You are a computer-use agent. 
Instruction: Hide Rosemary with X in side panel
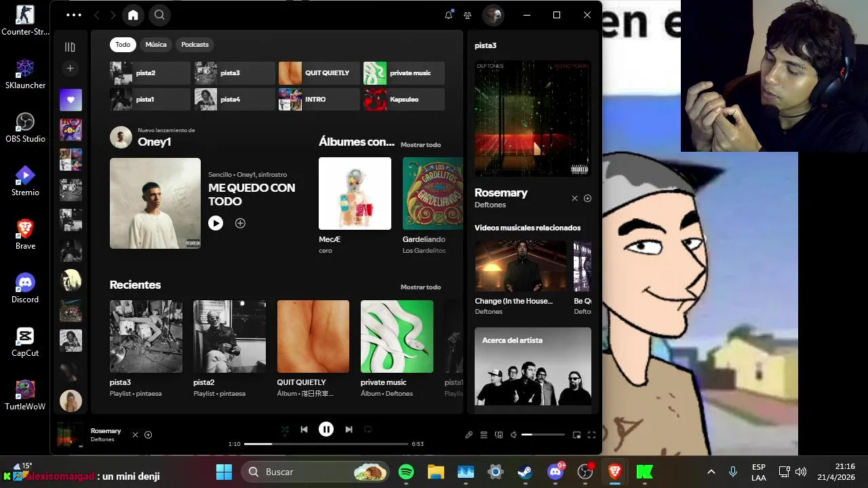574,199
